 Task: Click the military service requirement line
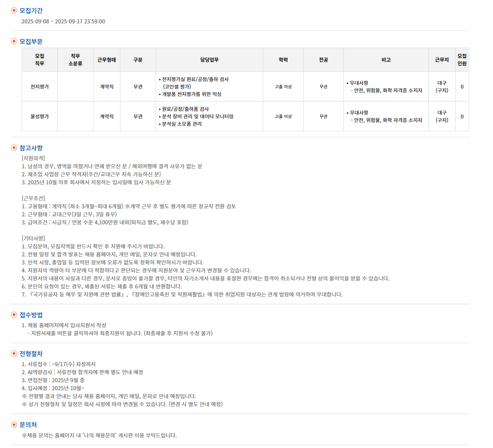click(x=112, y=166)
